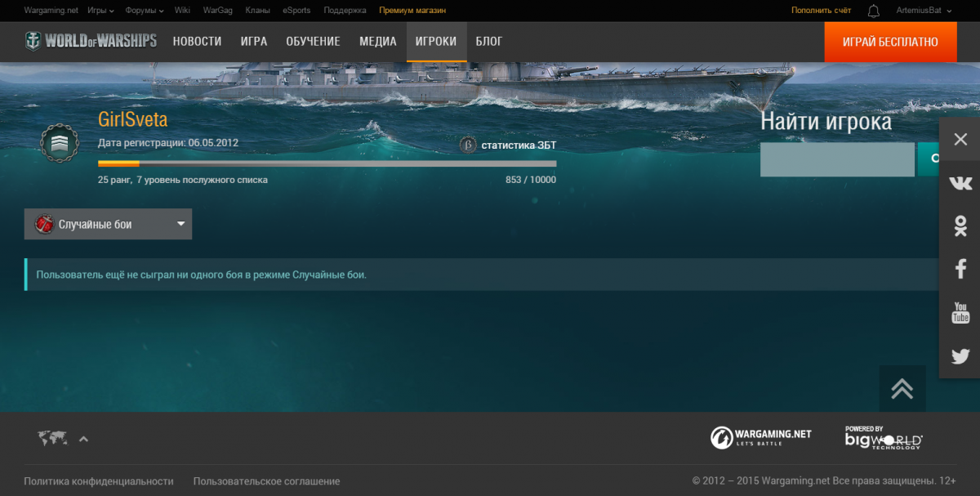Click the world map region icon
980x496 pixels.
[52, 439]
